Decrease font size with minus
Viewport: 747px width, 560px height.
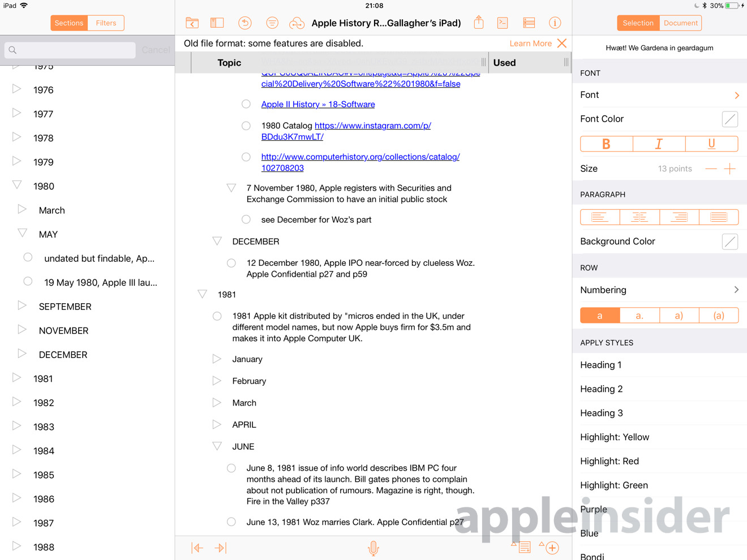click(x=711, y=169)
